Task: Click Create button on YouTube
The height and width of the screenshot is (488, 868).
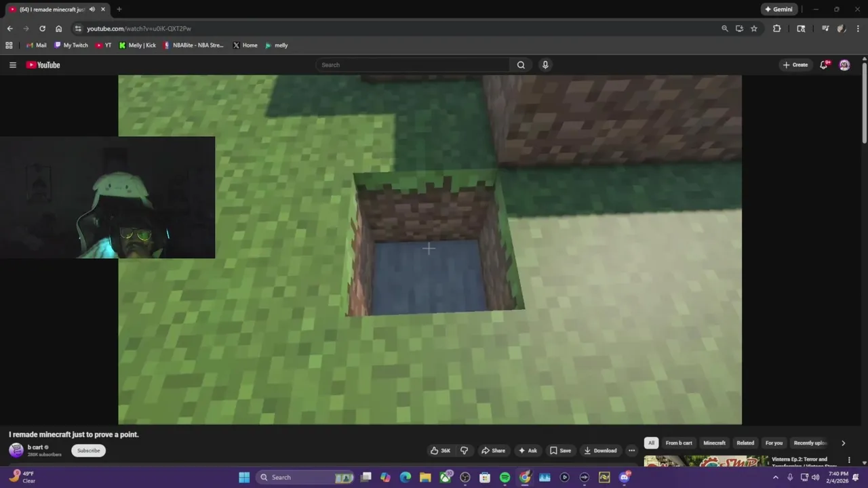Action: (x=795, y=65)
